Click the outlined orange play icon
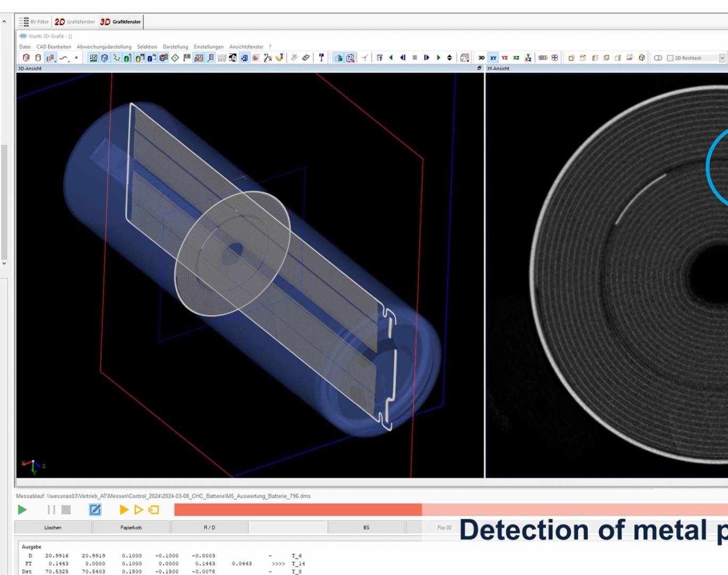This screenshot has height=575, width=728. pos(138,510)
